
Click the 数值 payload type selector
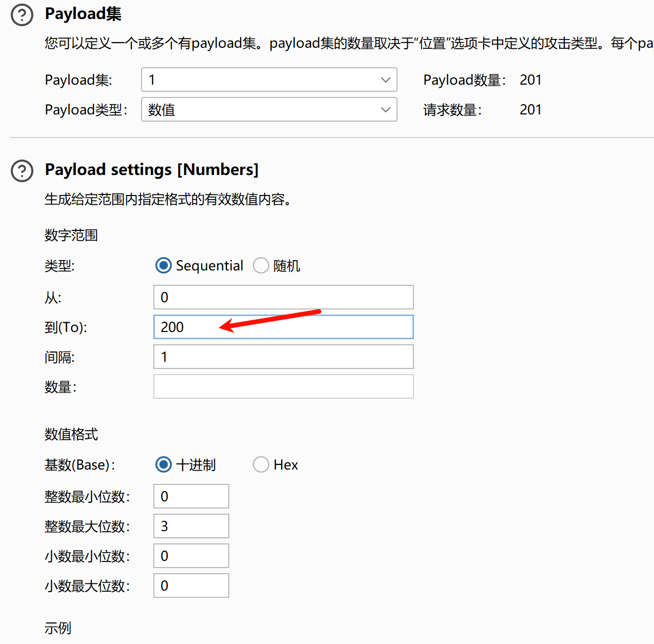click(x=269, y=109)
